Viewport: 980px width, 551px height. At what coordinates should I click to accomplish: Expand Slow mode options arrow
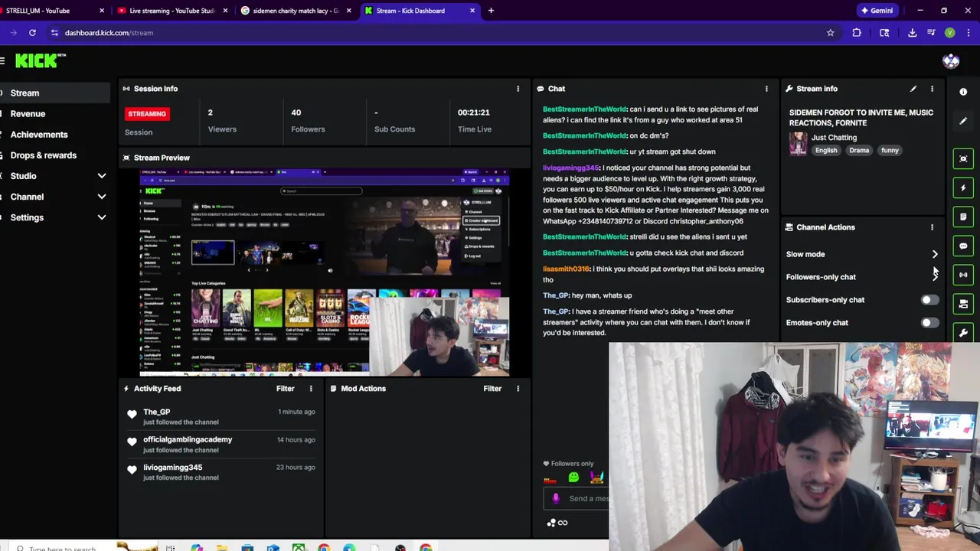click(x=935, y=254)
